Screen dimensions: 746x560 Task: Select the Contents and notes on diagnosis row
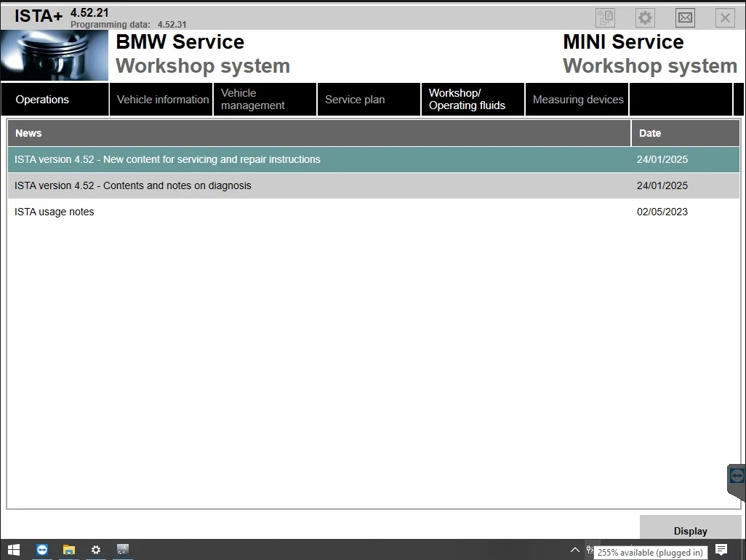tap(133, 185)
